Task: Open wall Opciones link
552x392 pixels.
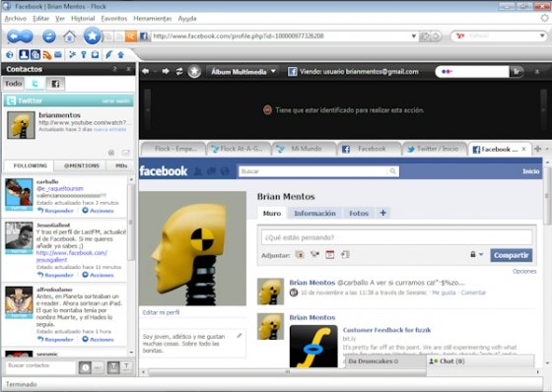Action: [x=524, y=271]
